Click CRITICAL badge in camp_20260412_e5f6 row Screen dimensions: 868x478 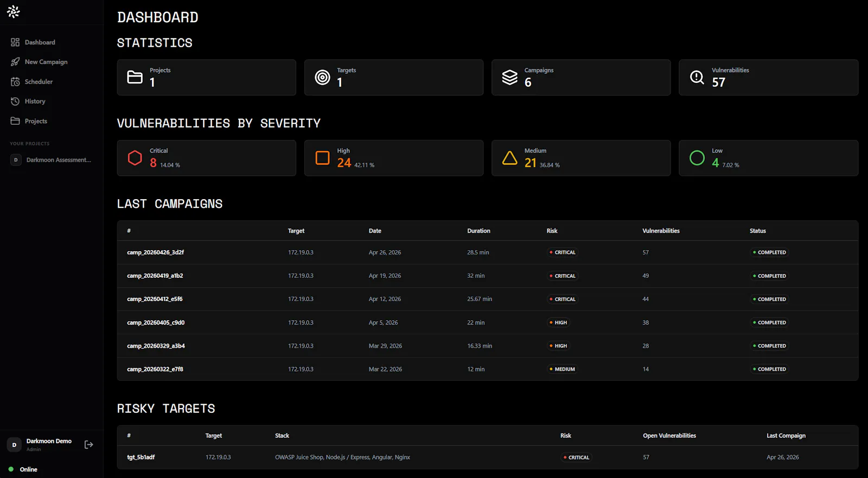pos(562,299)
